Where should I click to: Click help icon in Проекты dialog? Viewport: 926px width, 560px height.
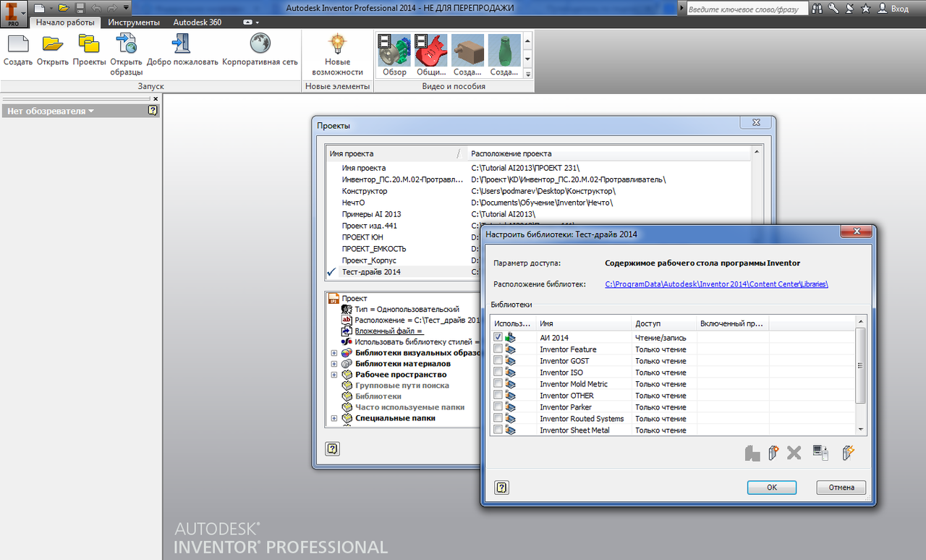pos(332,449)
